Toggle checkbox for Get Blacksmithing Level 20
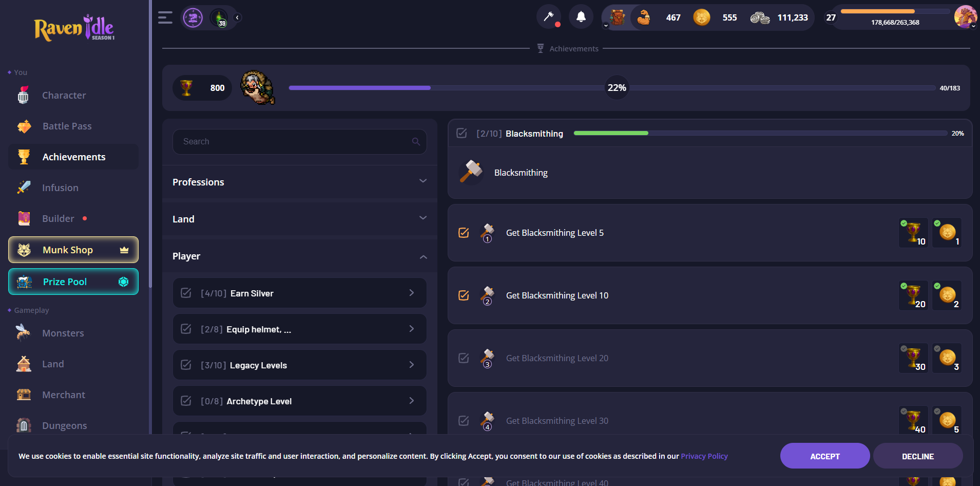 [464, 358]
